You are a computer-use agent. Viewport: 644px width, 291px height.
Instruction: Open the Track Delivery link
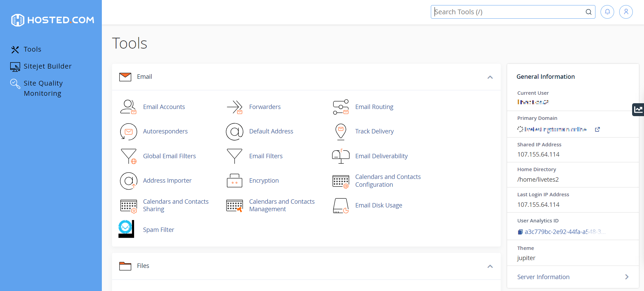(374, 131)
